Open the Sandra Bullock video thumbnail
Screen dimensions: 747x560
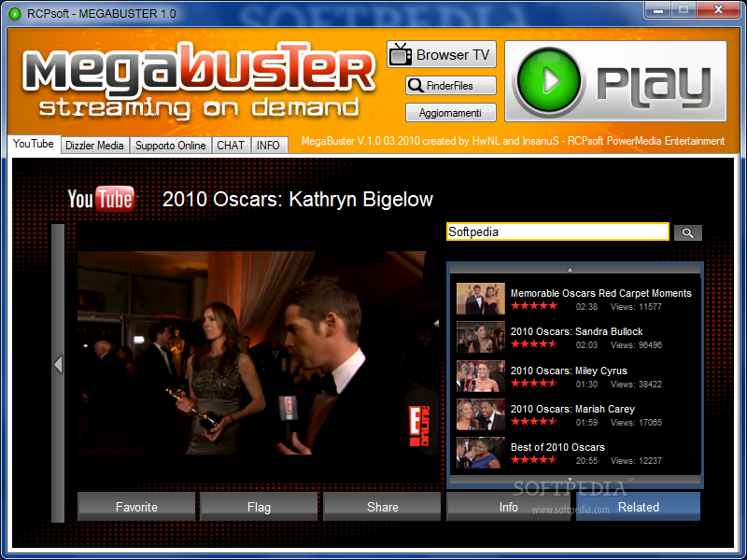480,337
